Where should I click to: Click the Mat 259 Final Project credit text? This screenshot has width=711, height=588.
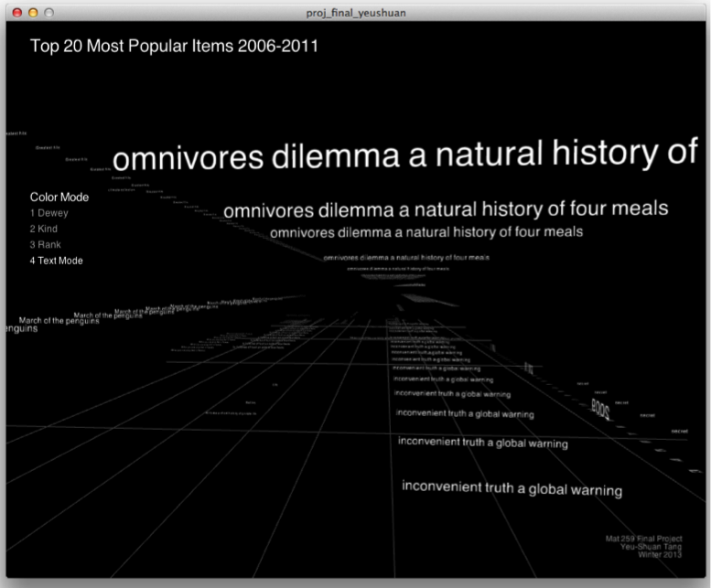pyautogui.click(x=643, y=539)
